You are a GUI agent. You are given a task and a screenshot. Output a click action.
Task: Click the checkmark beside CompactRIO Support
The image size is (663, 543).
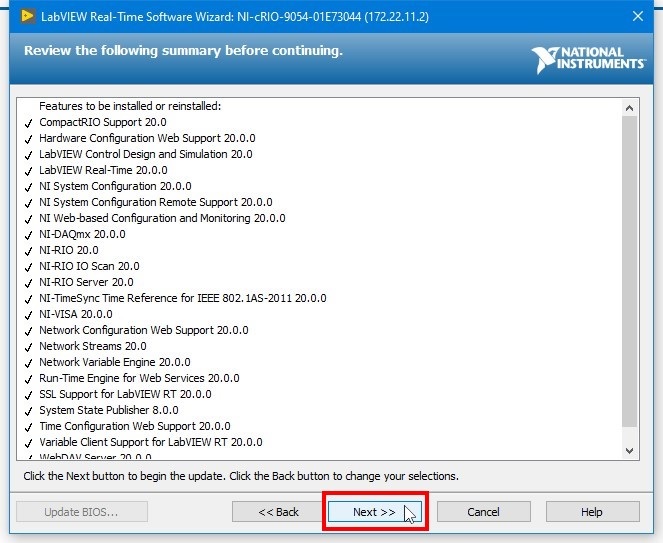pos(28,123)
